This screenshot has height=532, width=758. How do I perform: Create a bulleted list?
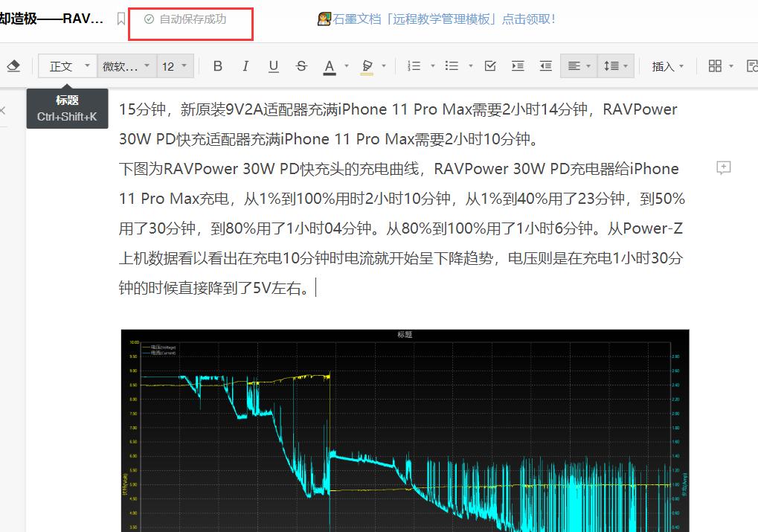pyautogui.click(x=452, y=65)
